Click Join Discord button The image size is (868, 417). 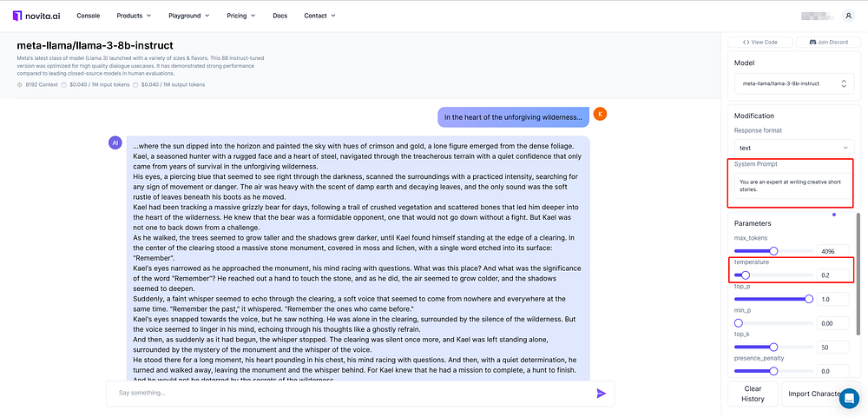click(x=828, y=42)
